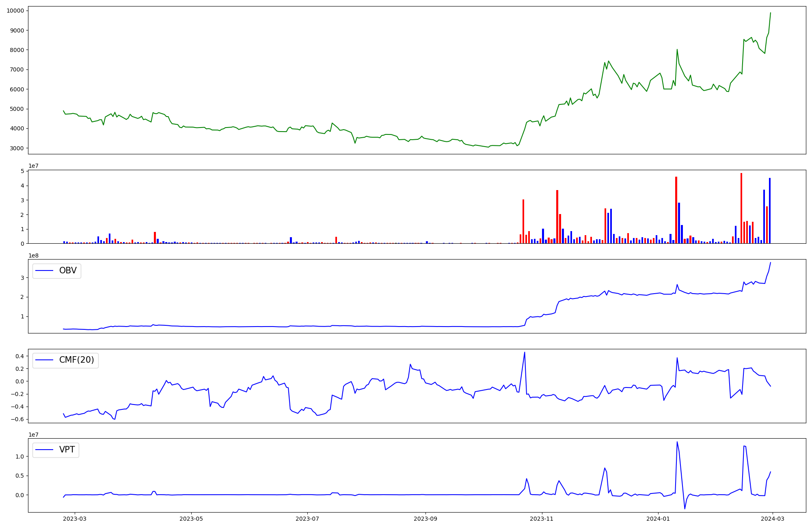Click the blue line sample in OBV legend

click(x=45, y=270)
